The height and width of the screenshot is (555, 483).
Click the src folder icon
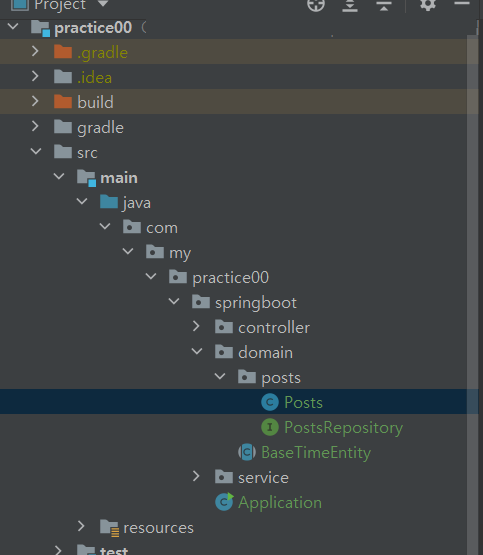click(x=63, y=151)
